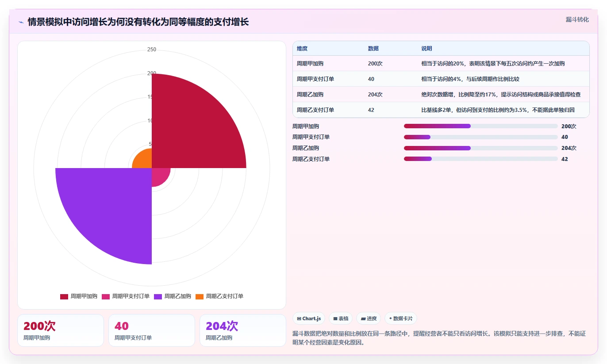
Task: Open the data card showing 40
Action: click(x=152, y=330)
